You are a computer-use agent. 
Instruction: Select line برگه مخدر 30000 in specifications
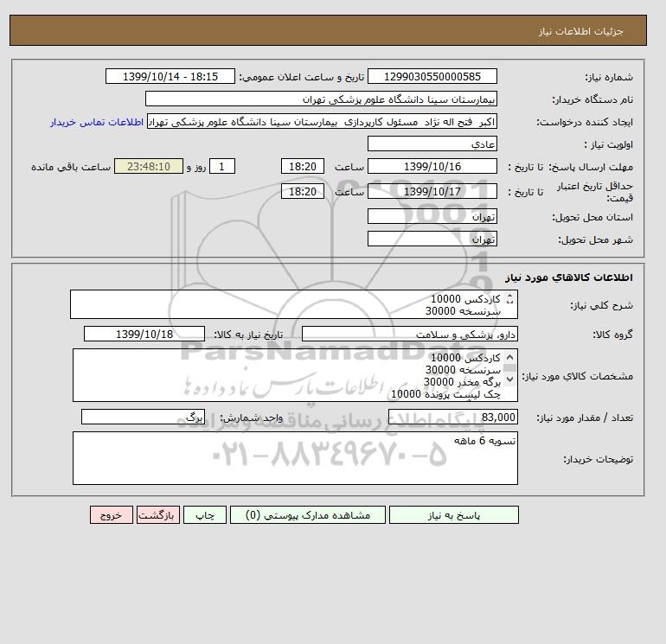pos(462,382)
